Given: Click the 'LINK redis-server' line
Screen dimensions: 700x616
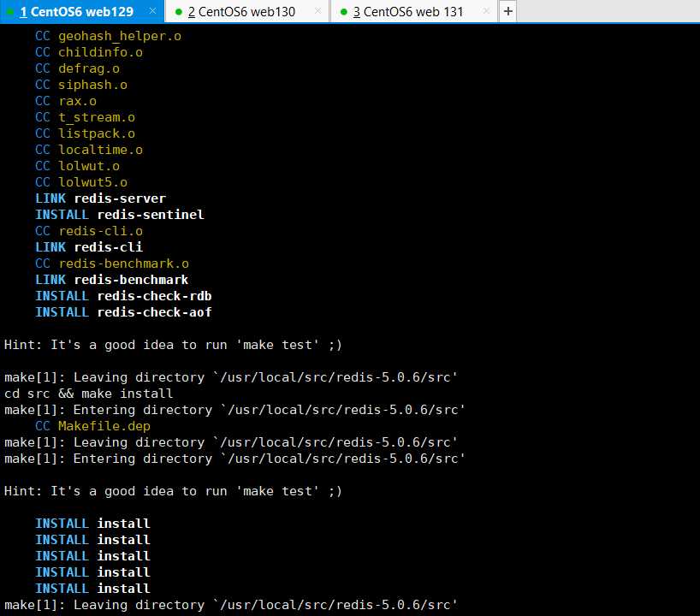Looking at the screenshot, I should pyautogui.click(x=101, y=198).
